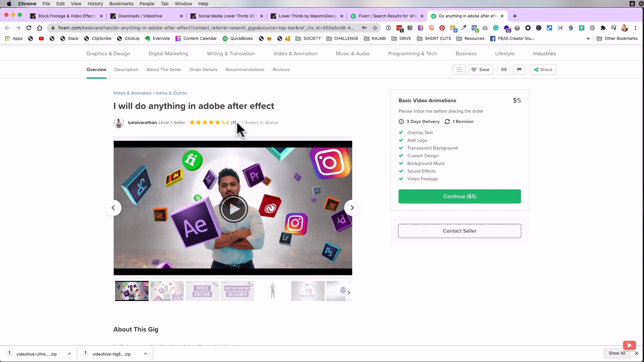644x362 pixels.
Task: Click the Continue ($5) button
Action: pyautogui.click(x=459, y=196)
